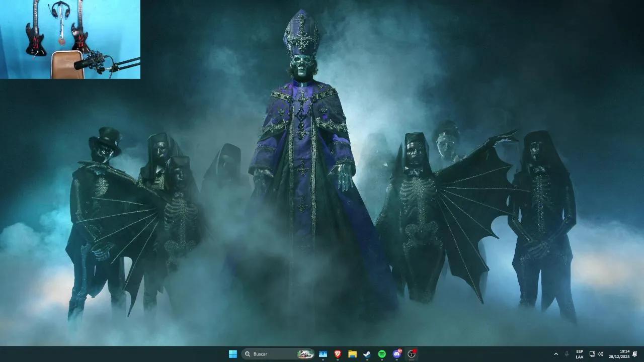
Task: Open Steam from taskbar
Action: [x=367, y=354]
